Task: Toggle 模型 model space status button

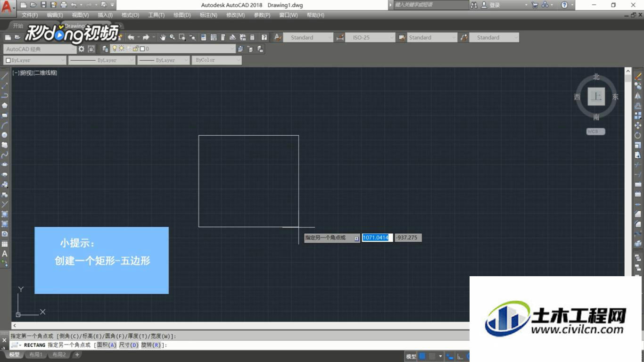Action: (411, 356)
